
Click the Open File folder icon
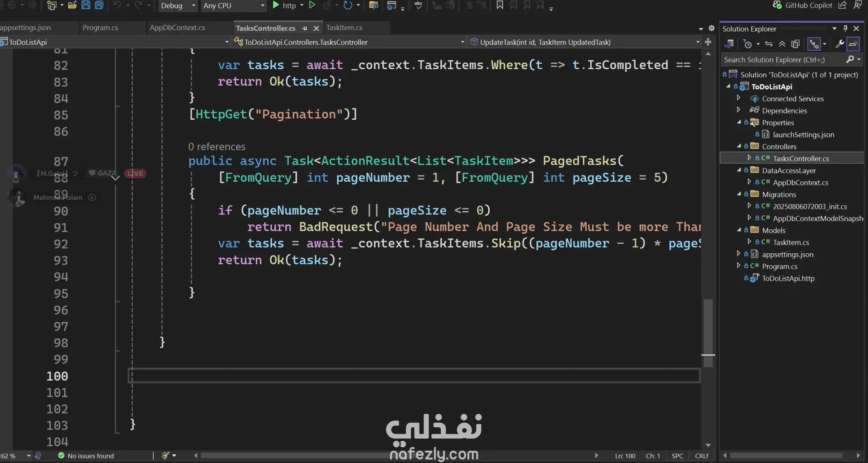pyautogui.click(x=72, y=5)
